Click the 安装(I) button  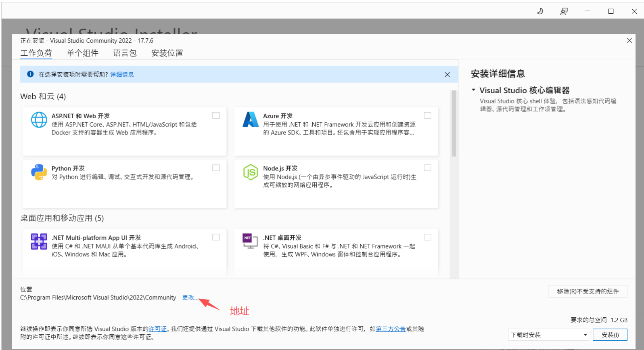click(x=610, y=335)
